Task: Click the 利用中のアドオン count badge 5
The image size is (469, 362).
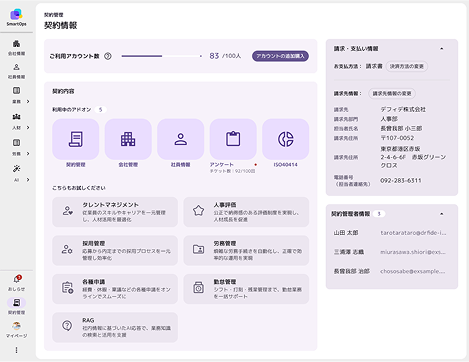Action: point(100,109)
